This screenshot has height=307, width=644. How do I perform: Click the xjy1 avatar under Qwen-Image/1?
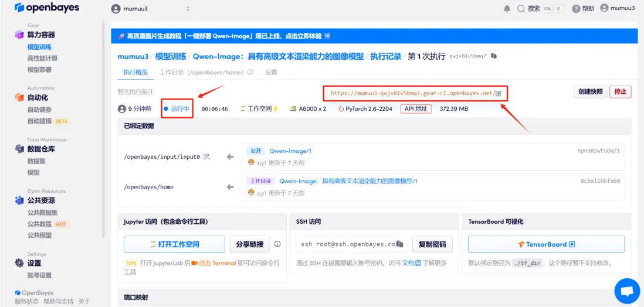point(251,162)
